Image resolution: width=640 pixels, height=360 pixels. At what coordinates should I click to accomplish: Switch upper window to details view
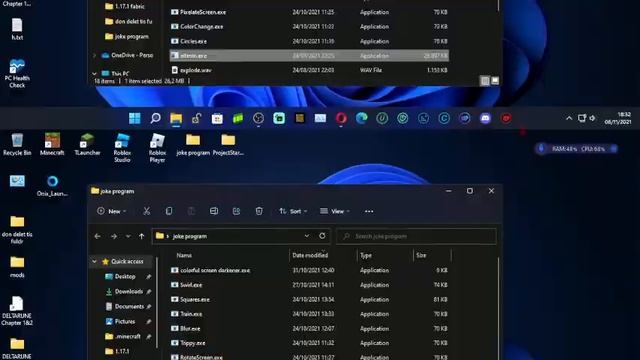tap(485, 81)
